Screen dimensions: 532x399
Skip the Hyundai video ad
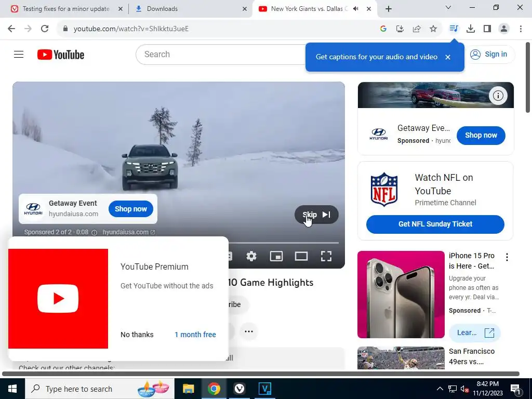pyautogui.click(x=316, y=215)
